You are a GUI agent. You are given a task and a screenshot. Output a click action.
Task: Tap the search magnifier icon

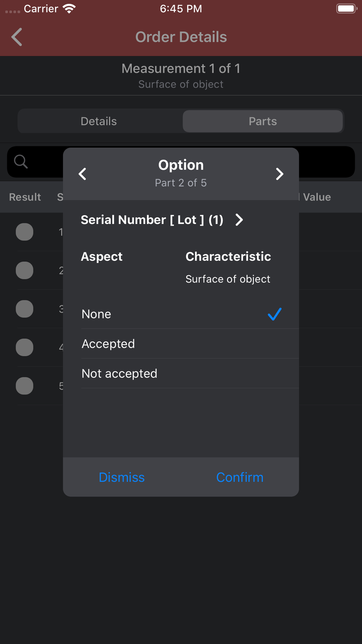coord(21,162)
